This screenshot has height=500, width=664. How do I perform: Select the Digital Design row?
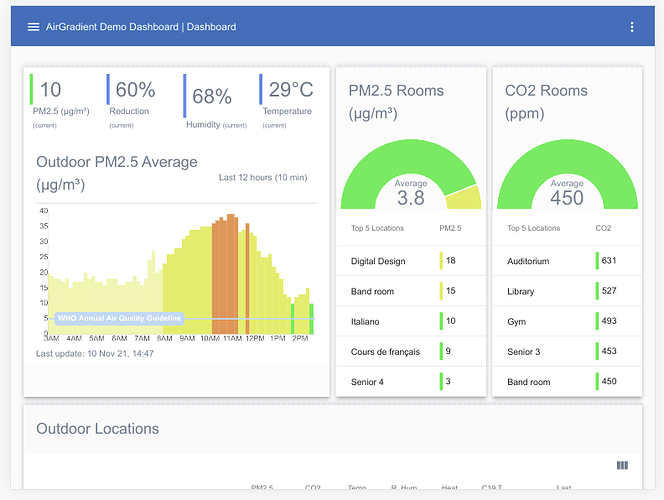pos(411,261)
